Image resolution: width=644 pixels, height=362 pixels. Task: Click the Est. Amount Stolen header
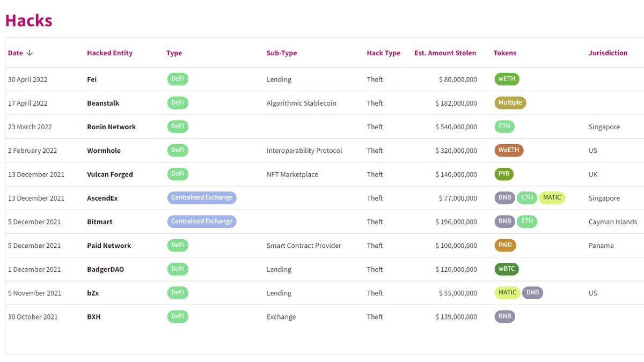pos(445,53)
